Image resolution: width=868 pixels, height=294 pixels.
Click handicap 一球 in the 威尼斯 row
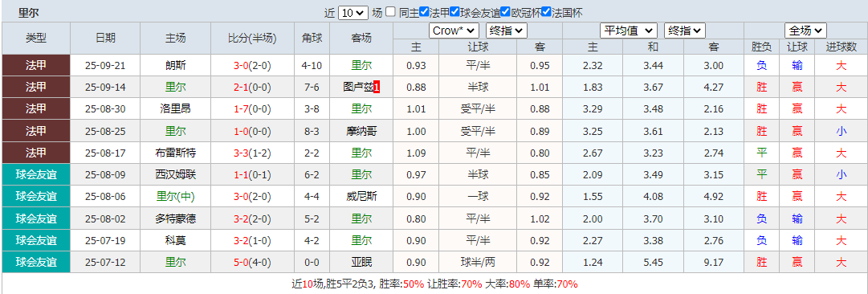click(478, 197)
